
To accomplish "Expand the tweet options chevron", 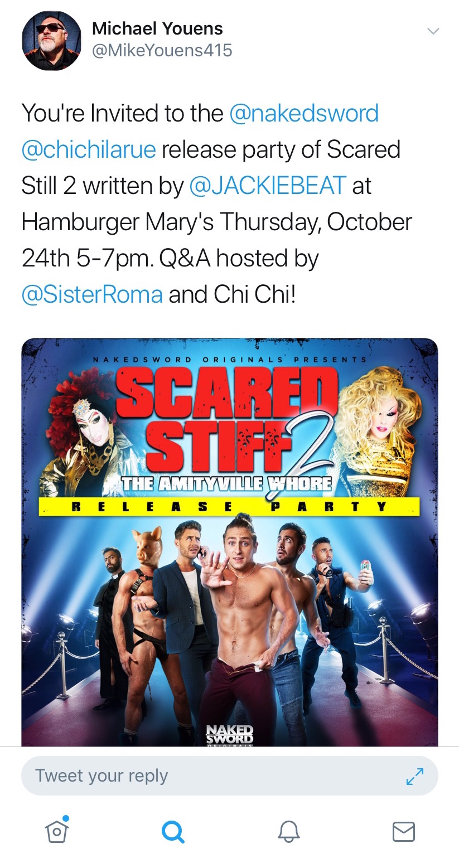I will pyautogui.click(x=433, y=31).
